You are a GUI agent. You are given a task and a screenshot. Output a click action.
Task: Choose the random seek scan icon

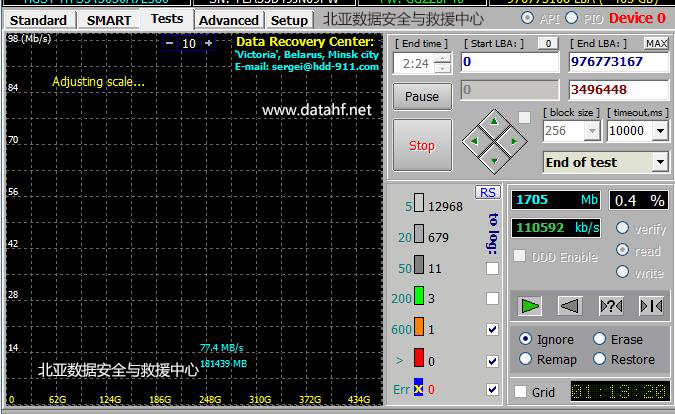pos(610,305)
